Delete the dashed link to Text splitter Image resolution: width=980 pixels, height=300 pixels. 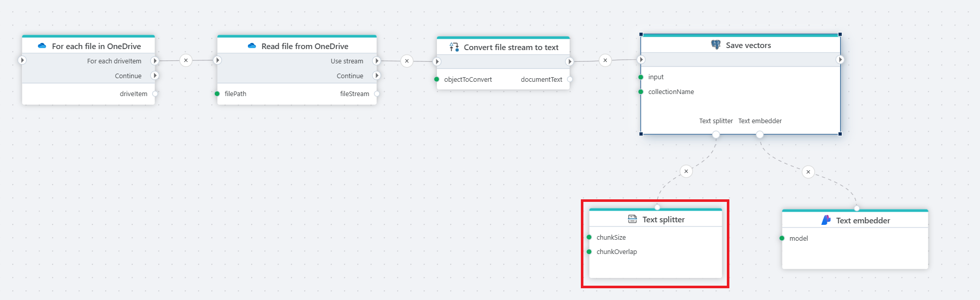(686, 171)
